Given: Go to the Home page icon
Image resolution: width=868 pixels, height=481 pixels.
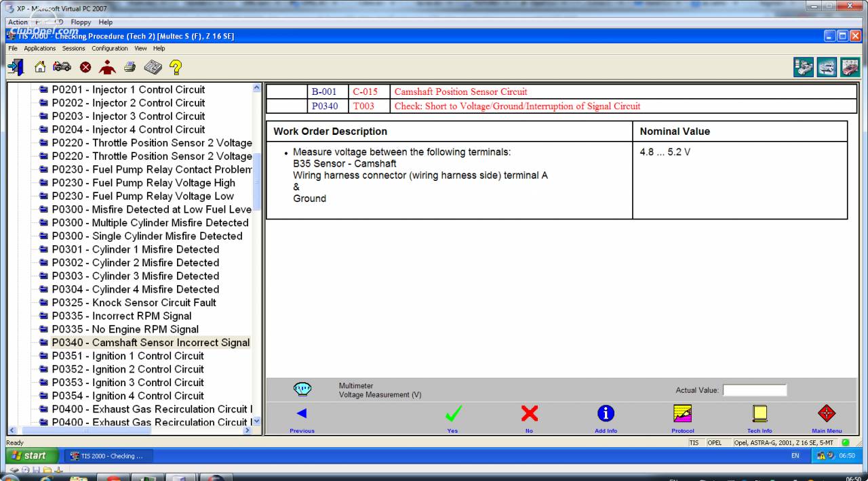Looking at the screenshot, I should 40,67.
